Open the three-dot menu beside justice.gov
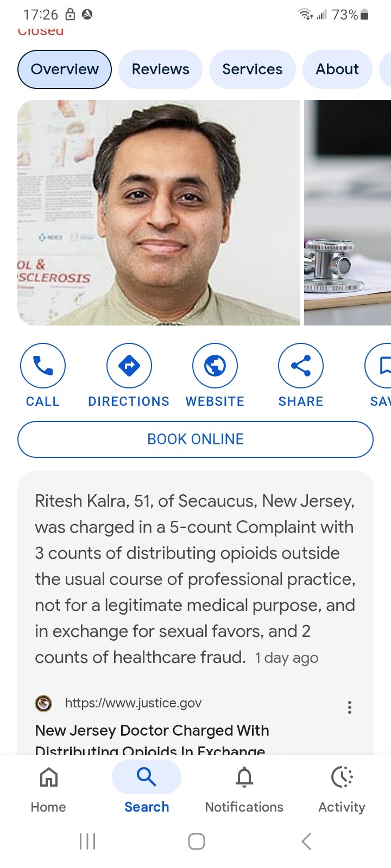The height and width of the screenshot is (868, 391). [350, 707]
